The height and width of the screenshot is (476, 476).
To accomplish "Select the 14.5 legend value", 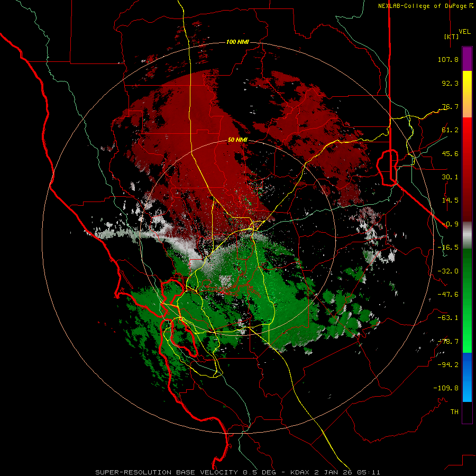I will pyautogui.click(x=450, y=200).
